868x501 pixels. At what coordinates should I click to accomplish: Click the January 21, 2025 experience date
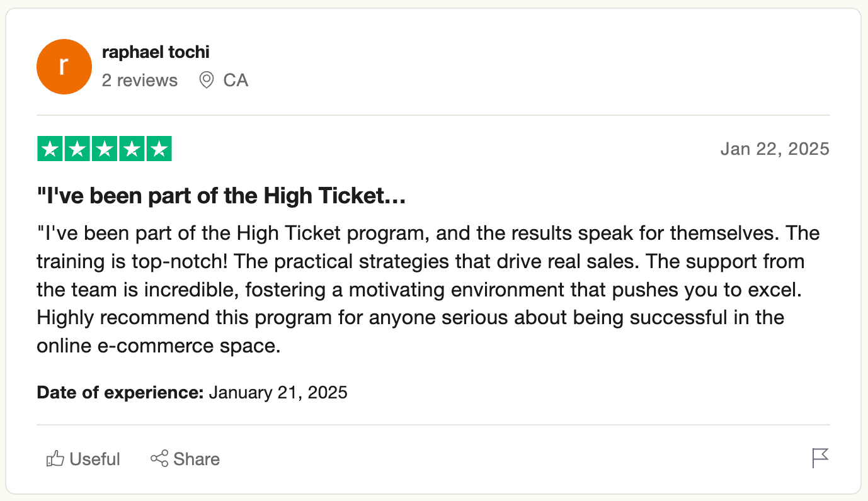[278, 393]
